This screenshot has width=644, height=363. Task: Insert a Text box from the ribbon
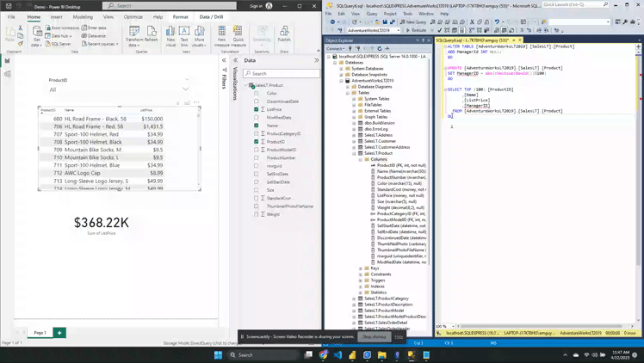(184, 34)
